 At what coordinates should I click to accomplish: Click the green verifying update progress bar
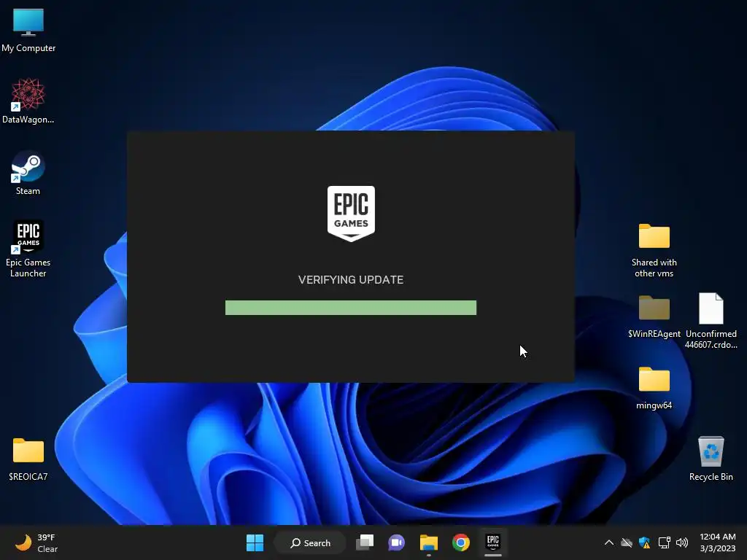coord(351,308)
